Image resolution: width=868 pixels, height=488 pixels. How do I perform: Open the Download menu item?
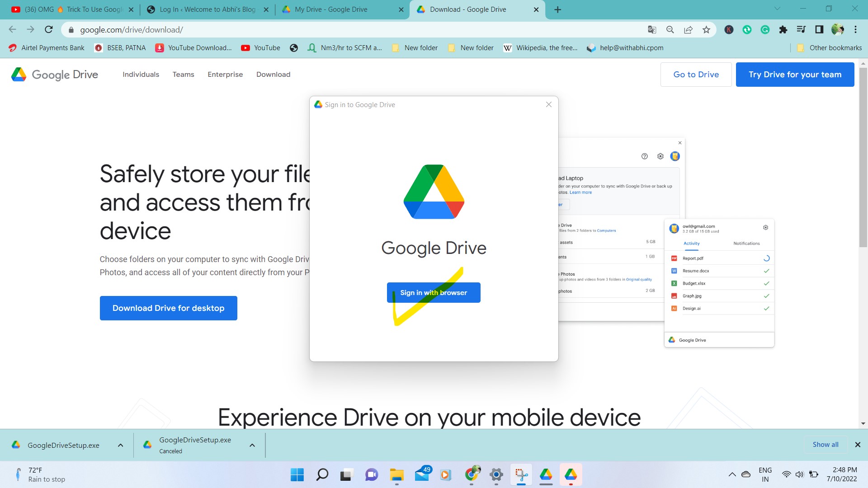click(x=273, y=75)
